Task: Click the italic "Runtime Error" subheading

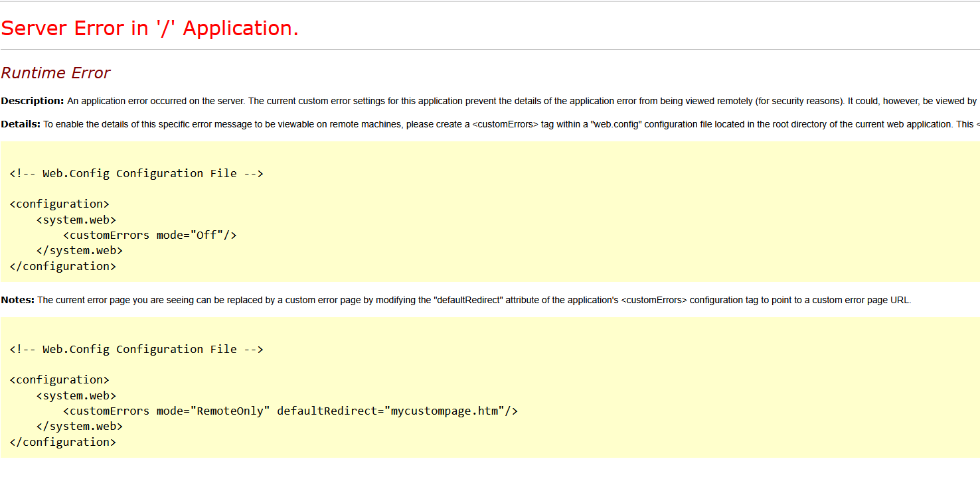Action: click(56, 73)
